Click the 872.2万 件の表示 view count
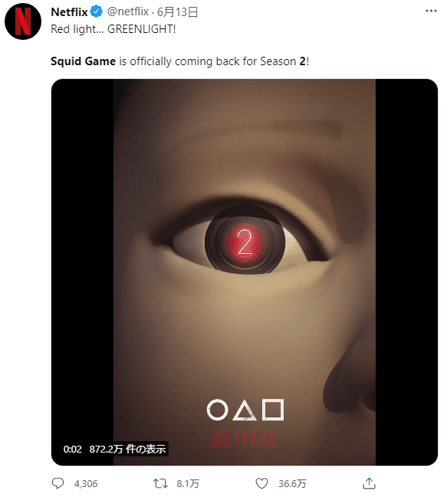 coord(127,449)
